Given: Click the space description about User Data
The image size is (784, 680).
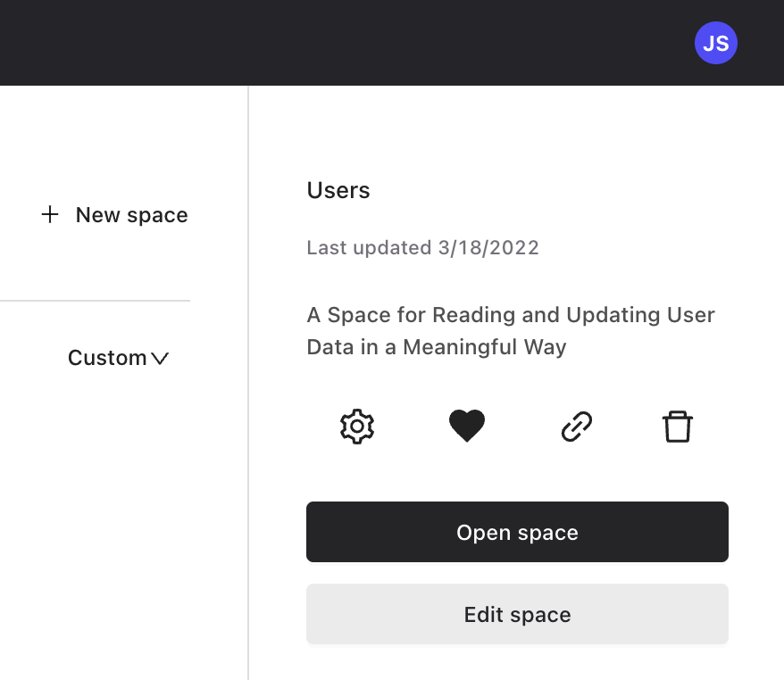Looking at the screenshot, I should 511,331.
